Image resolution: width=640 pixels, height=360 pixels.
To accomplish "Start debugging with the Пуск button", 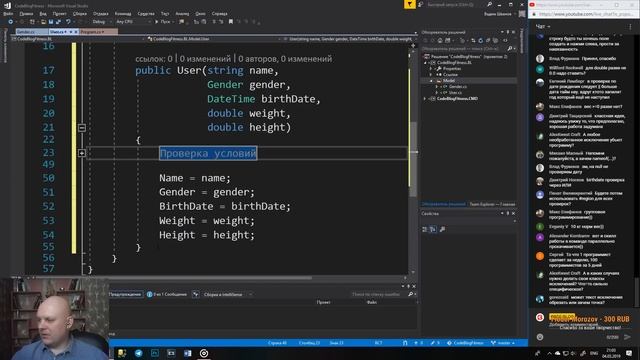I will point(163,22).
